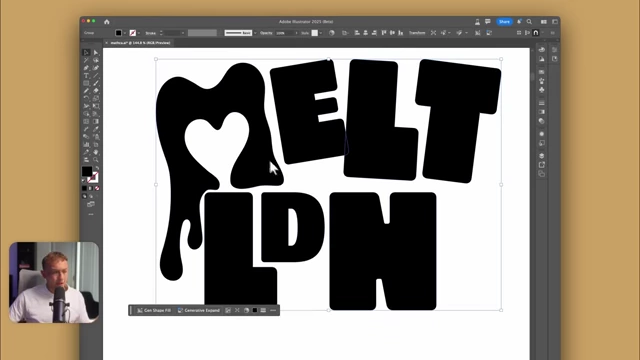Select the Hand tool
Viewport: 640px width, 360px height.
[96, 152]
